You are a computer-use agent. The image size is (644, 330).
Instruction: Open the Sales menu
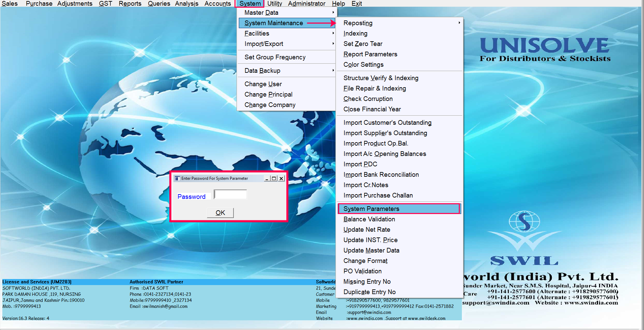(x=9, y=3)
